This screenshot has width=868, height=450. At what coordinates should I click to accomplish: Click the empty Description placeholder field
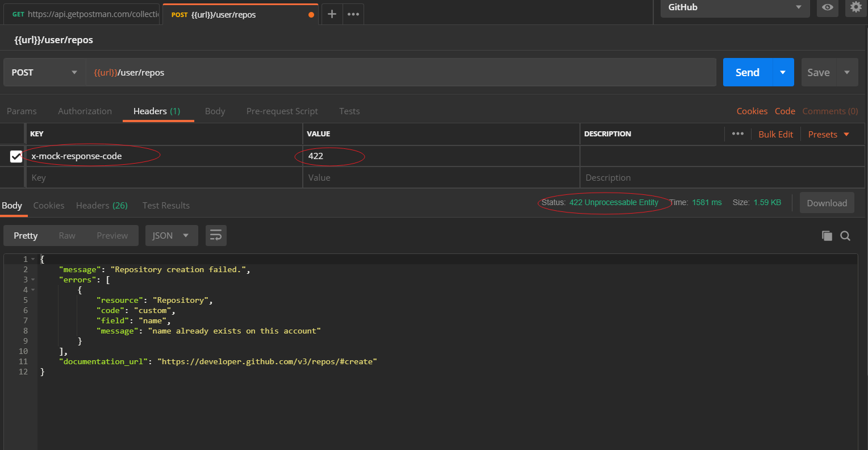pyautogui.click(x=722, y=177)
